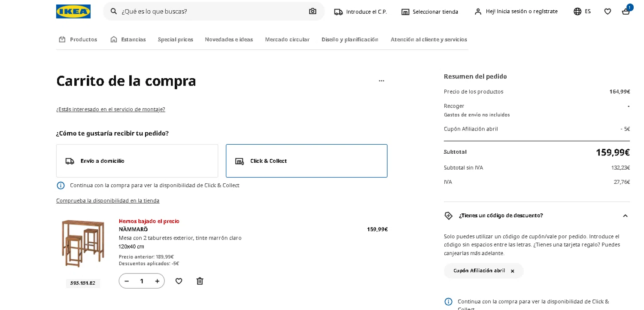Open visual search camera icon

coord(313,11)
